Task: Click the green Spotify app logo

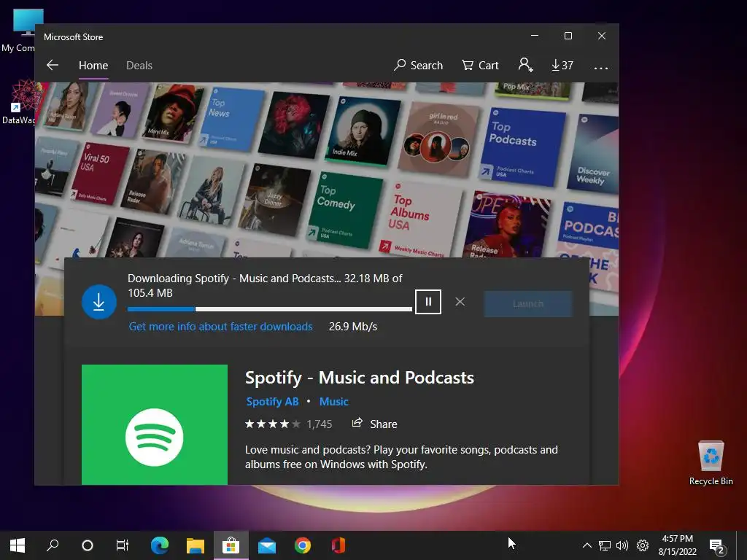Action: (x=155, y=425)
